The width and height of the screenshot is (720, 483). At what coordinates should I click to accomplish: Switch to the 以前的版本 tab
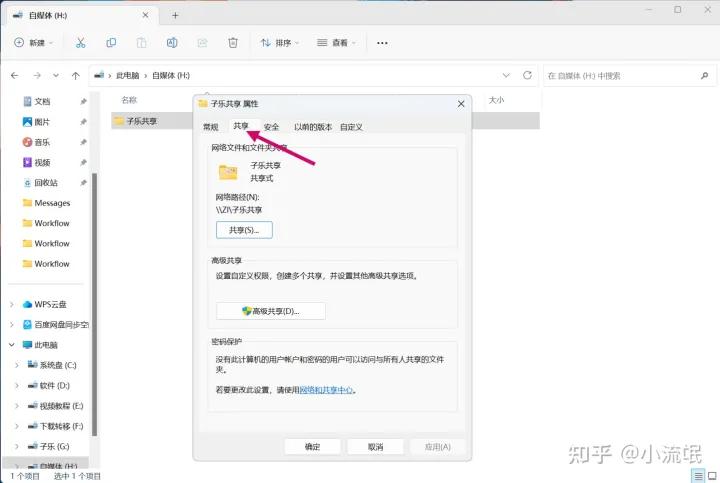coord(313,127)
